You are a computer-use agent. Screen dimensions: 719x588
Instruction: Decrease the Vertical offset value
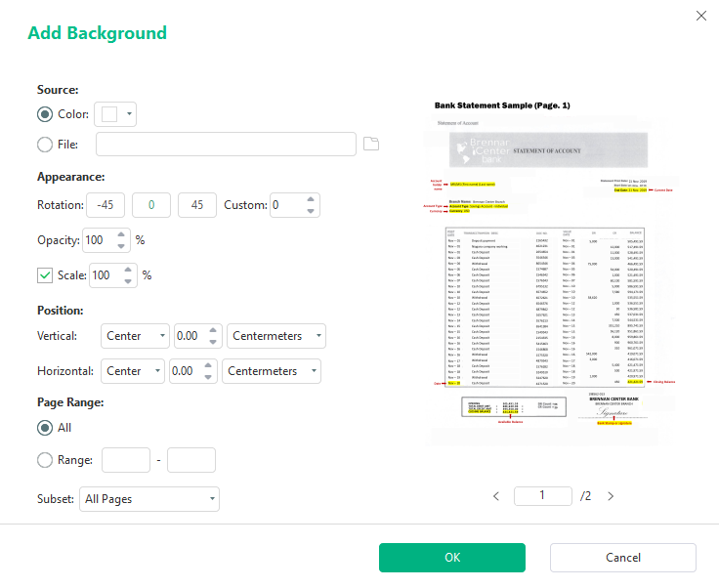(x=213, y=342)
